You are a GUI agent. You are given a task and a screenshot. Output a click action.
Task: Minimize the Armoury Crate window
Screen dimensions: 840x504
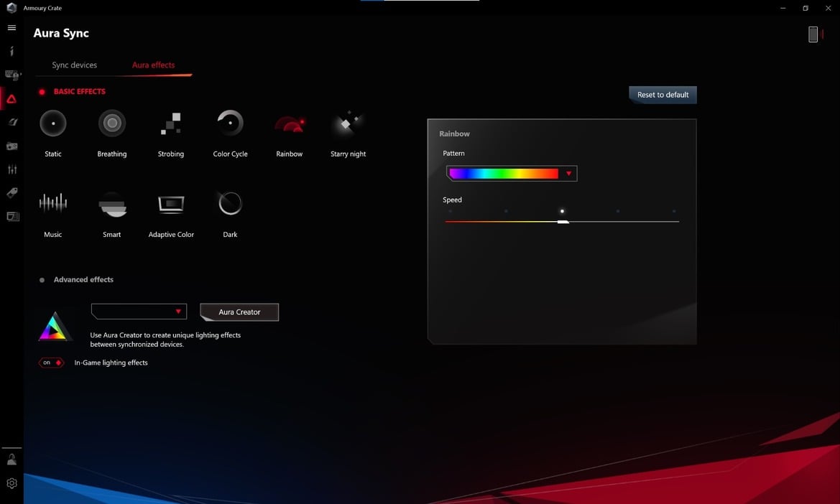click(783, 8)
